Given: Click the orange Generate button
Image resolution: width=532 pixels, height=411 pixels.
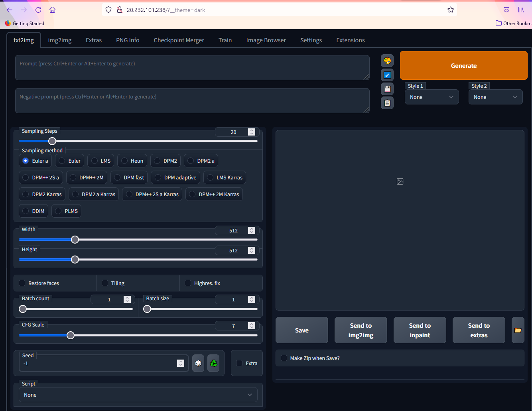Looking at the screenshot, I should [464, 65].
